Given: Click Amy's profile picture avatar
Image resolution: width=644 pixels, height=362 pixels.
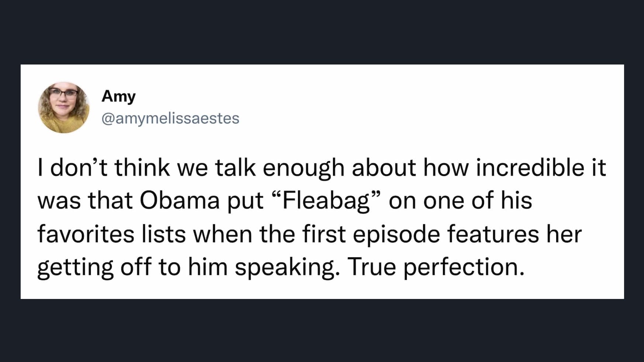Looking at the screenshot, I should [63, 108].
